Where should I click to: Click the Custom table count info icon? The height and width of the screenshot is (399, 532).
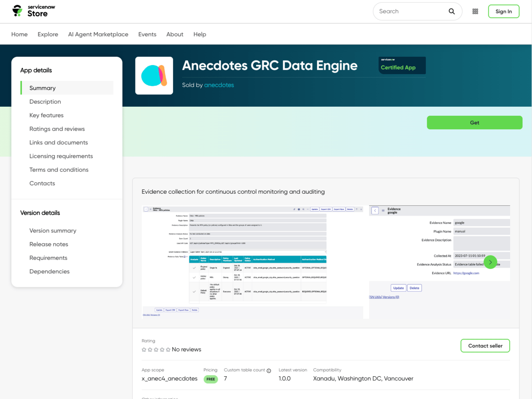point(269,371)
